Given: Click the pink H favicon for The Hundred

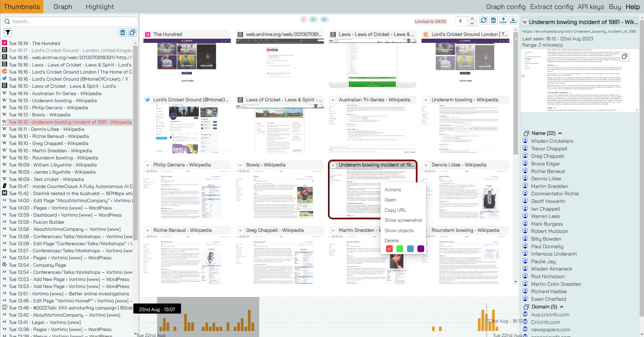Looking at the screenshot, I should coord(4,43).
